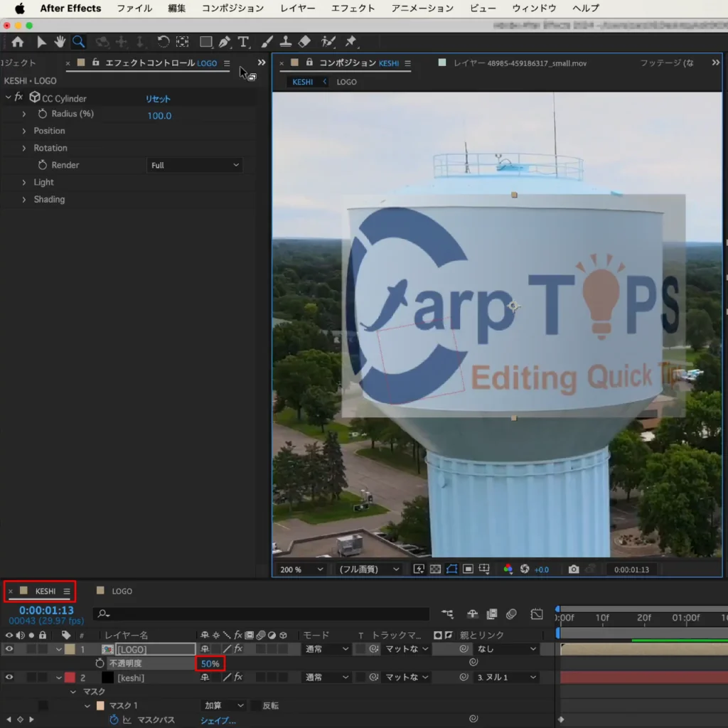Select the Hand tool in toolbar
This screenshot has width=728, height=728.
60,42
